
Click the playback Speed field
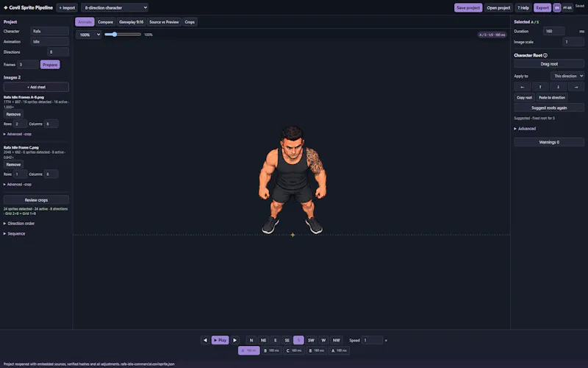(x=373, y=340)
